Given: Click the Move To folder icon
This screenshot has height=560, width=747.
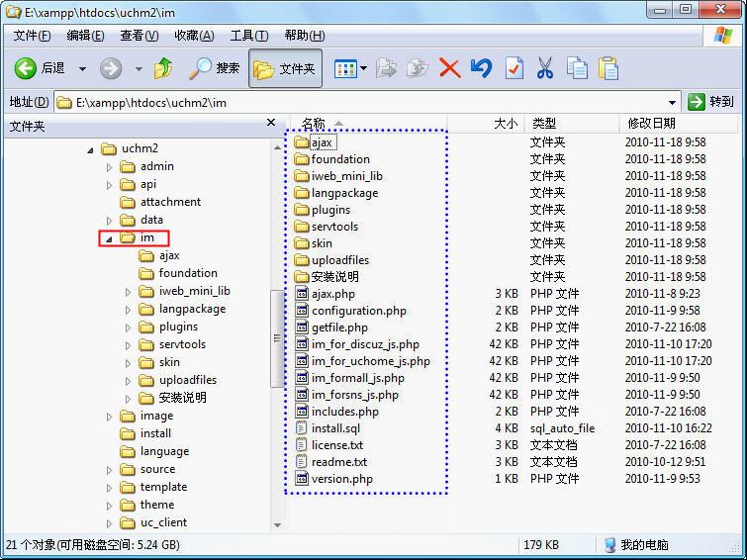Looking at the screenshot, I should coord(386,68).
